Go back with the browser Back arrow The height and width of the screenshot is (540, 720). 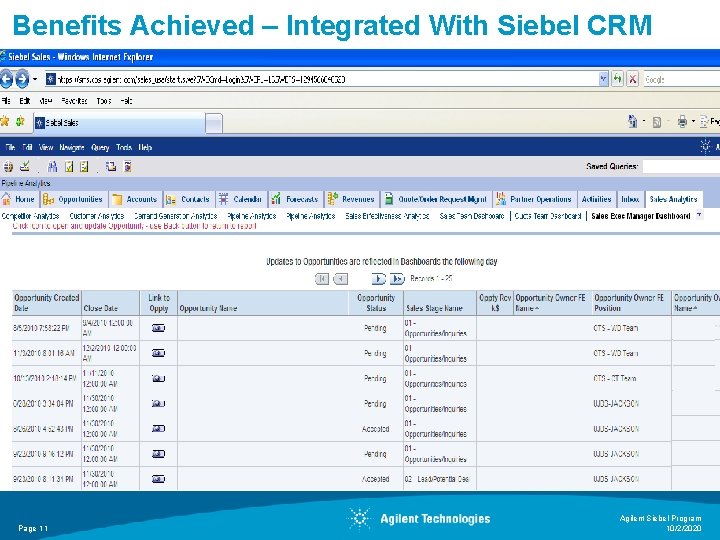6,79
